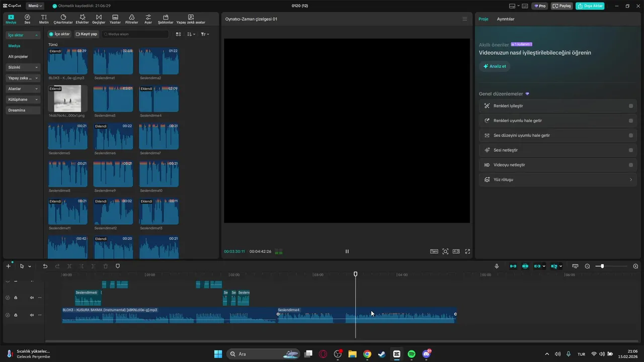
Task: Click the plus icon at timeline toolbar start
Action: pos(8,266)
